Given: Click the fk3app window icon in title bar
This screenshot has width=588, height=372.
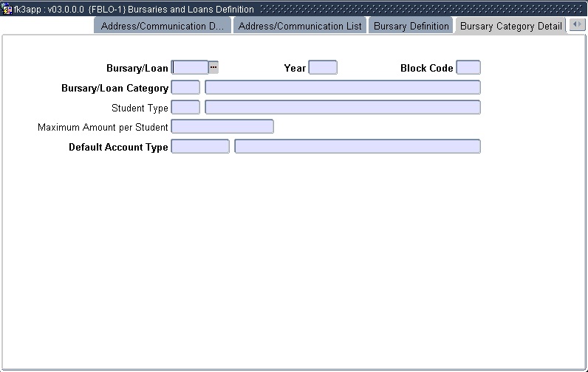Looking at the screenshot, I should [7, 10].
